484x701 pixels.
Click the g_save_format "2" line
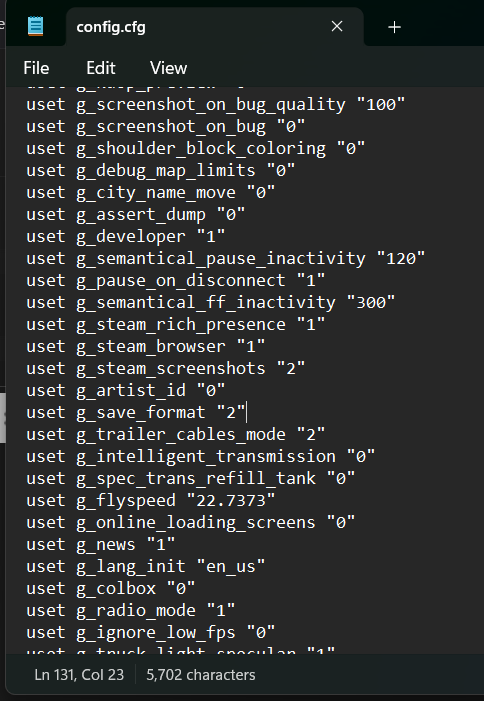[136, 412]
